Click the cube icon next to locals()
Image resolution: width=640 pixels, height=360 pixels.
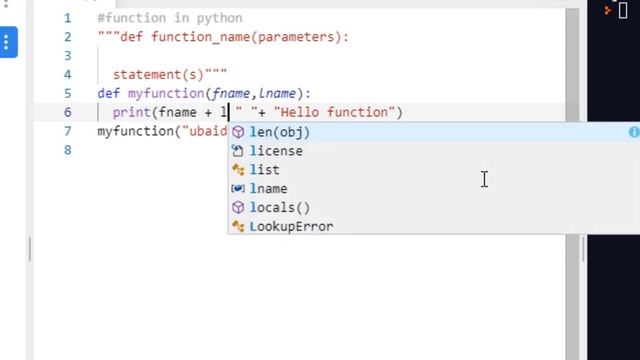point(238,207)
